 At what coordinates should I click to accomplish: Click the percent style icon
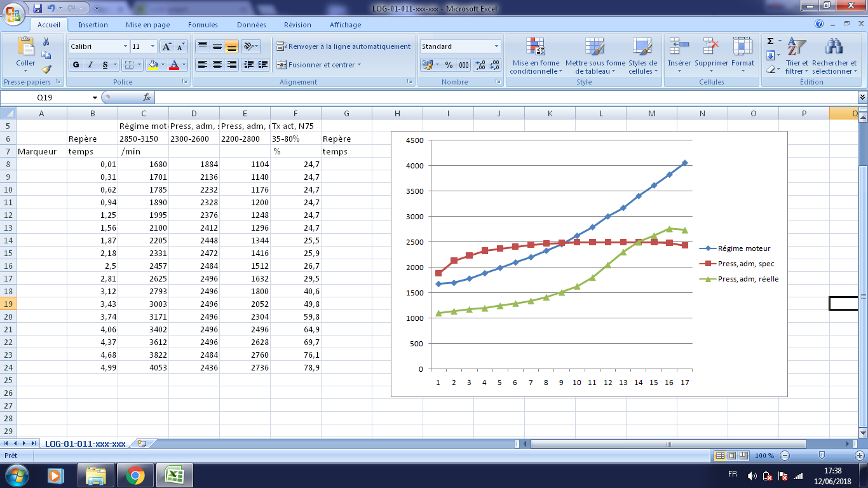pos(449,65)
